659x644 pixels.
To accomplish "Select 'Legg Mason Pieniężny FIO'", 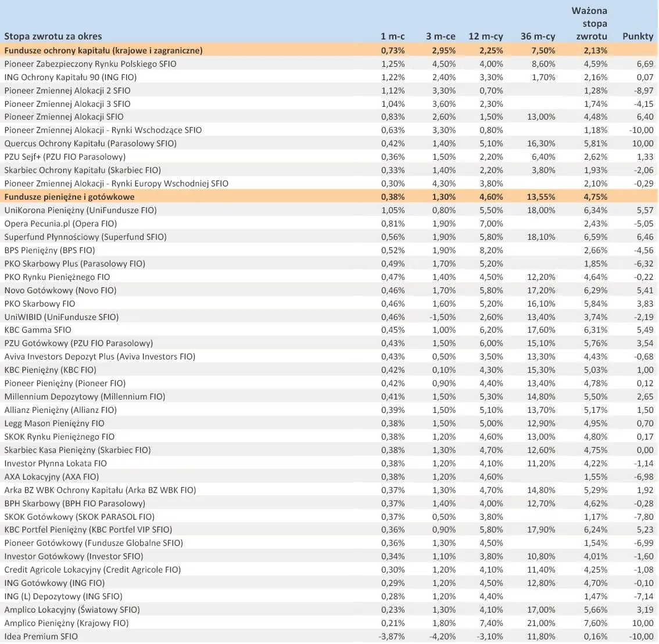I will [x=54, y=423].
